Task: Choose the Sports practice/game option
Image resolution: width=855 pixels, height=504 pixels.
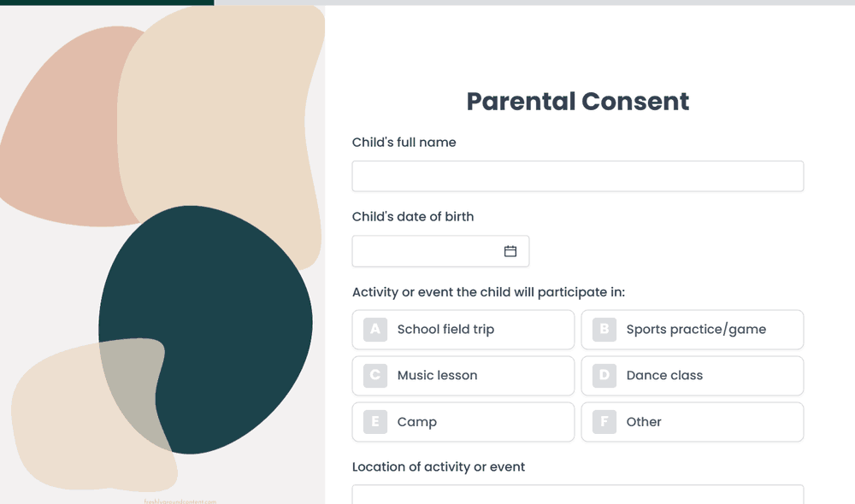Action: 696,330
